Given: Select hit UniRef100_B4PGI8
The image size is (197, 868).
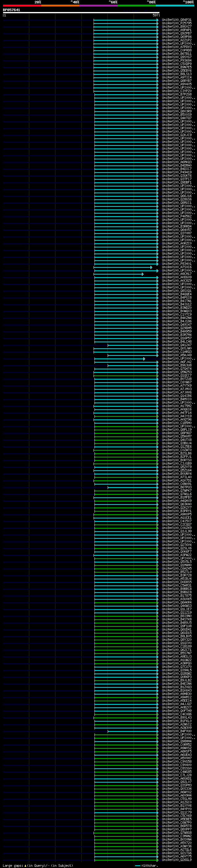Looking at the screenshot, I should click(x=176, y=297).
